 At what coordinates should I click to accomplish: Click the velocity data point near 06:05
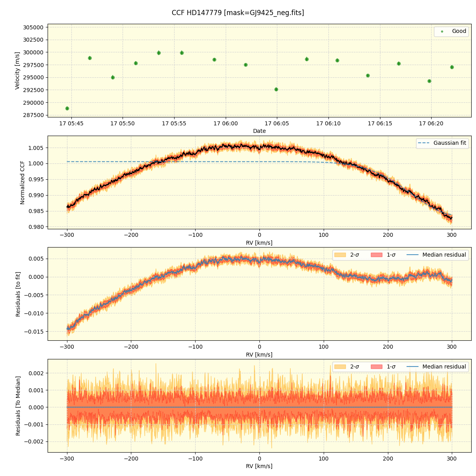pos(276,89)
